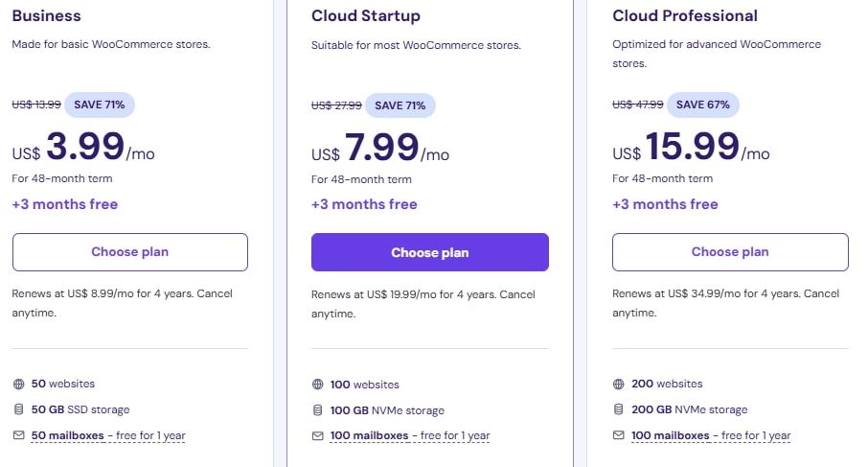Image resolution: width=868 pixels, height=467 pixels.
Task: Click the storage icon for 100 GB NVMe
Action: coord(318,410)
